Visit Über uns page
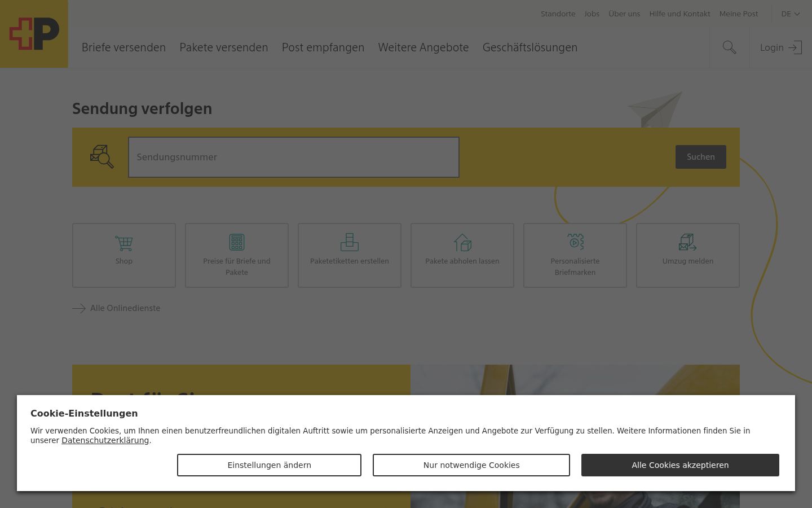 [624, 14]
